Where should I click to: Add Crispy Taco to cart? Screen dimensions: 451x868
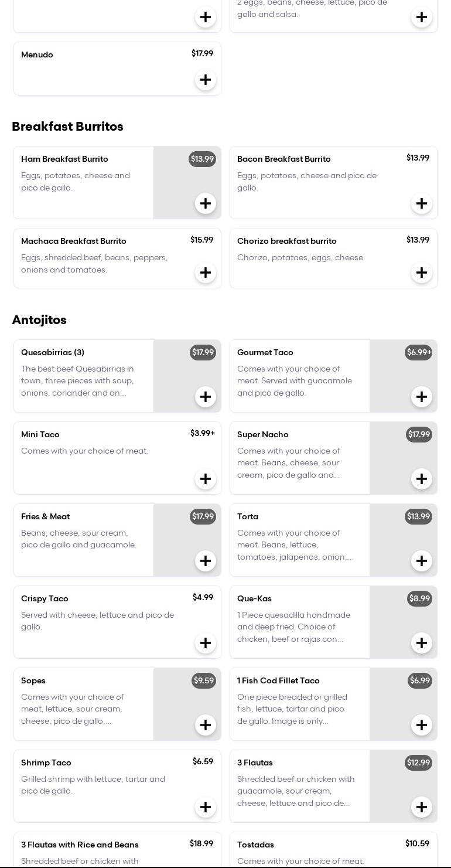coord(206,643)
